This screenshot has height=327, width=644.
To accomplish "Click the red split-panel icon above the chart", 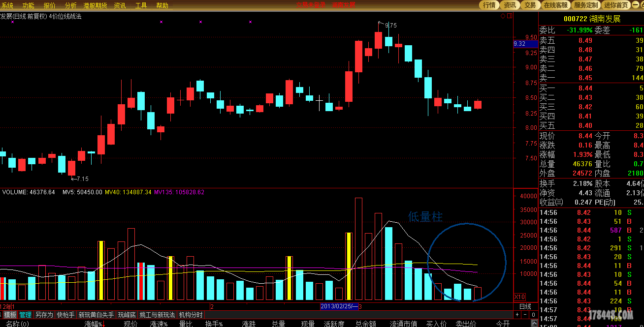I will (x=510, y=16).
